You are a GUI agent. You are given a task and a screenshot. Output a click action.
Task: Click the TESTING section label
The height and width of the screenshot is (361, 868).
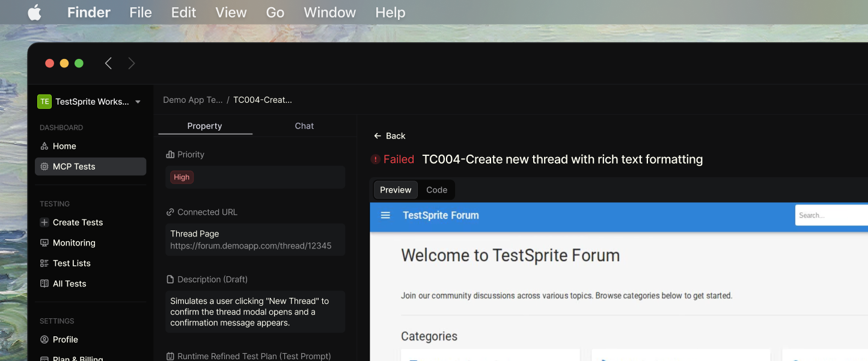(55, 204)
